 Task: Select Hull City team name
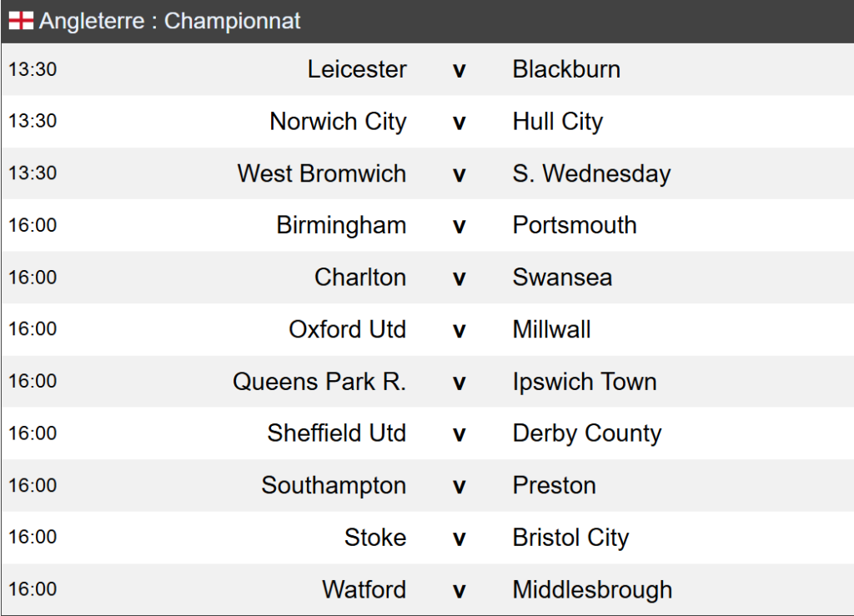(x=557, y=122)
